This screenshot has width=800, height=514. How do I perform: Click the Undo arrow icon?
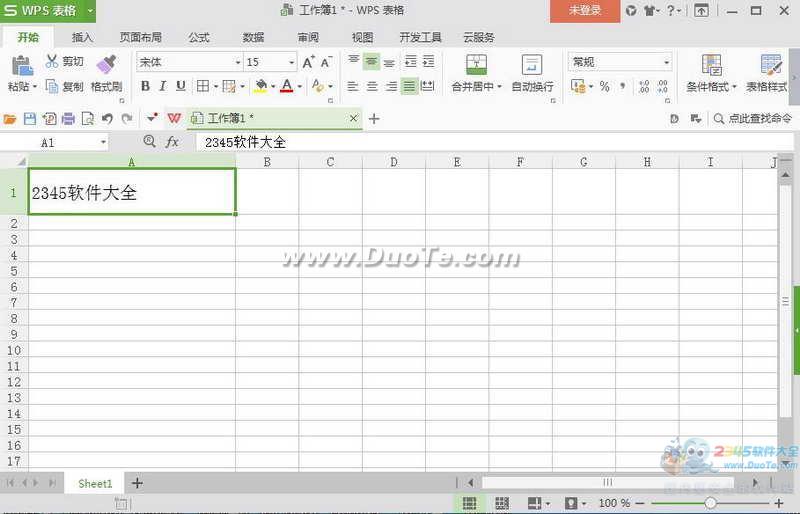click(x=107, y=118)
